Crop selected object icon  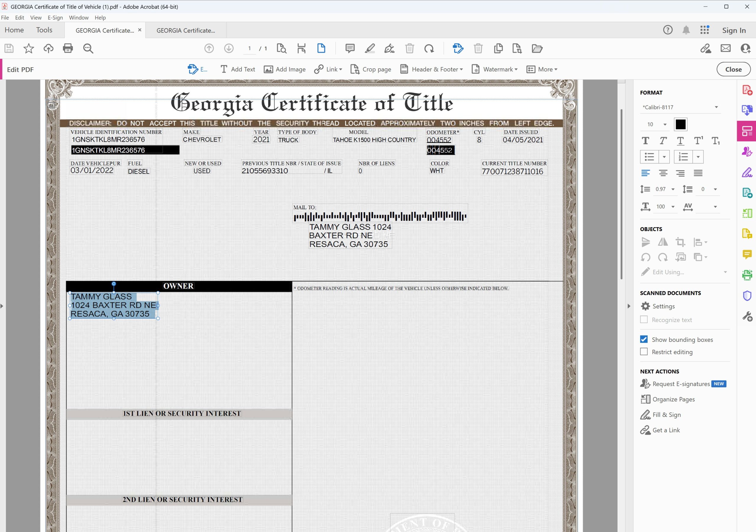tap(681, 243)
